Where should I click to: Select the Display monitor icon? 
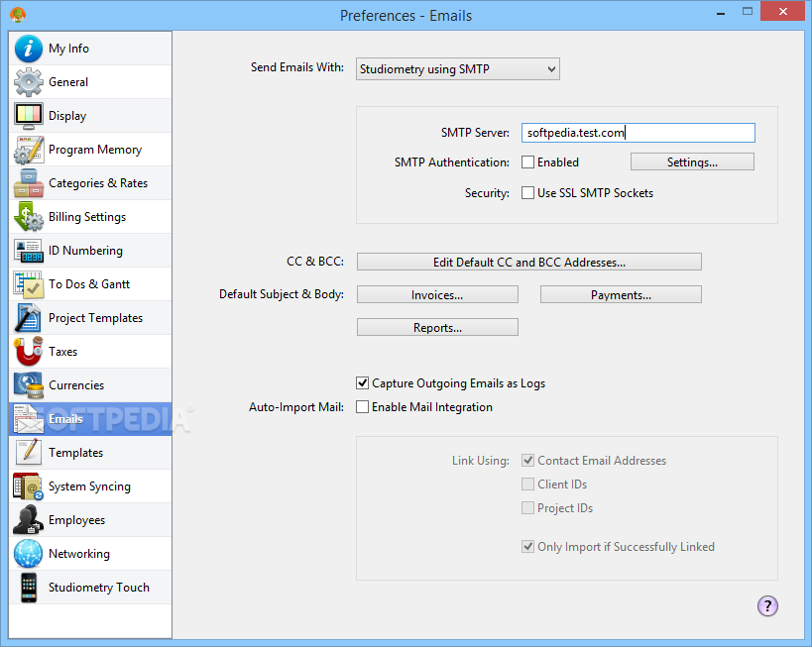[29, 116]
